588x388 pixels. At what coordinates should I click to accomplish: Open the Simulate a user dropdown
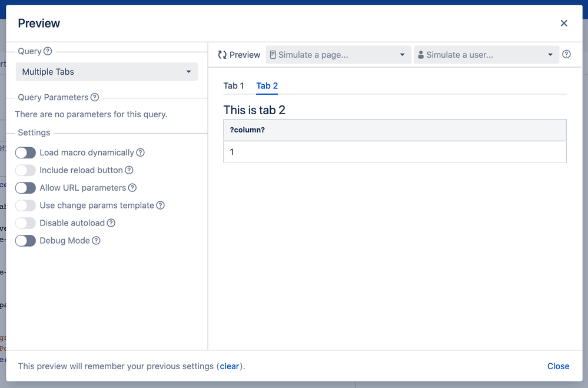pyautogui.click(x=486, y=55)
